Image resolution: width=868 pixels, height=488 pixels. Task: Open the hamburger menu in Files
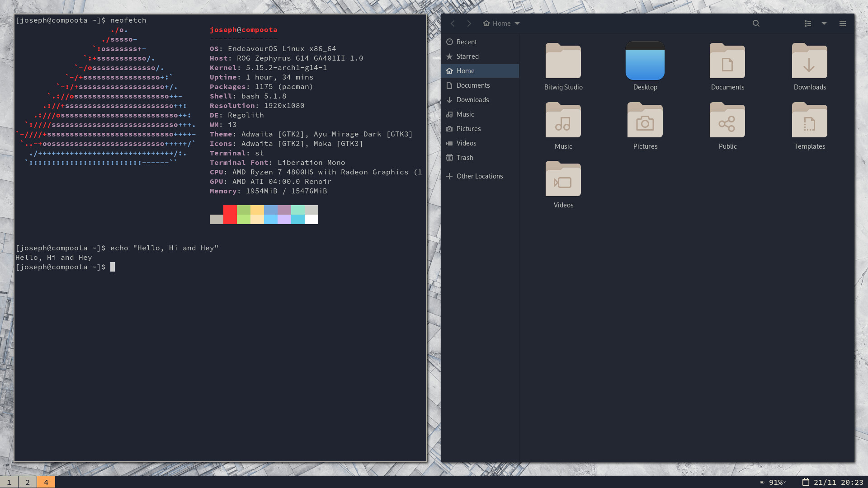pyautogui.click(x=843, y=23)
